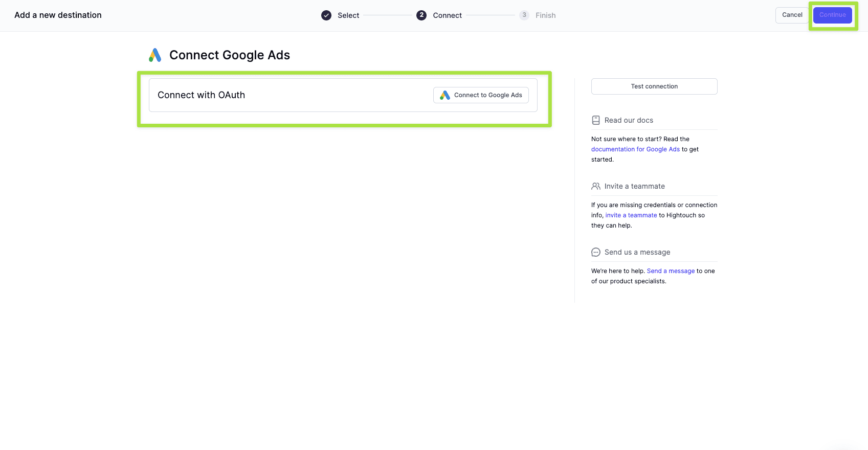Click the Connect with OAuth heading text

click(x=201, y=95)
